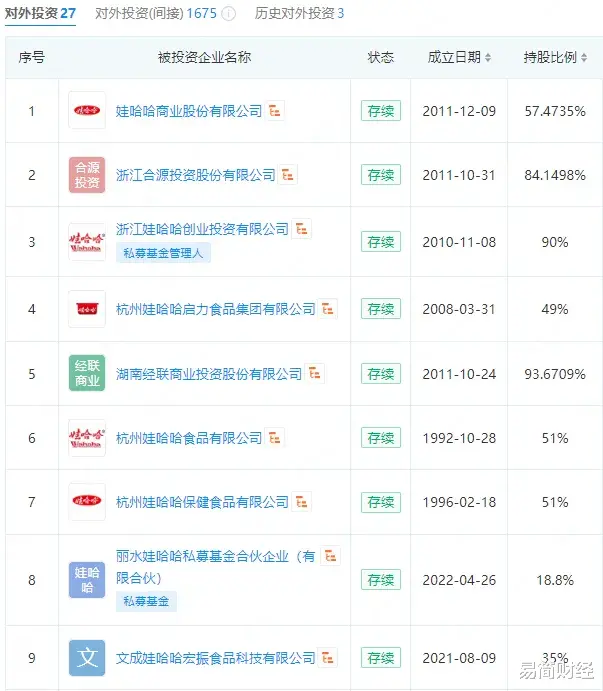Click the 私募基金管理人 tag

tap(163, 253)
